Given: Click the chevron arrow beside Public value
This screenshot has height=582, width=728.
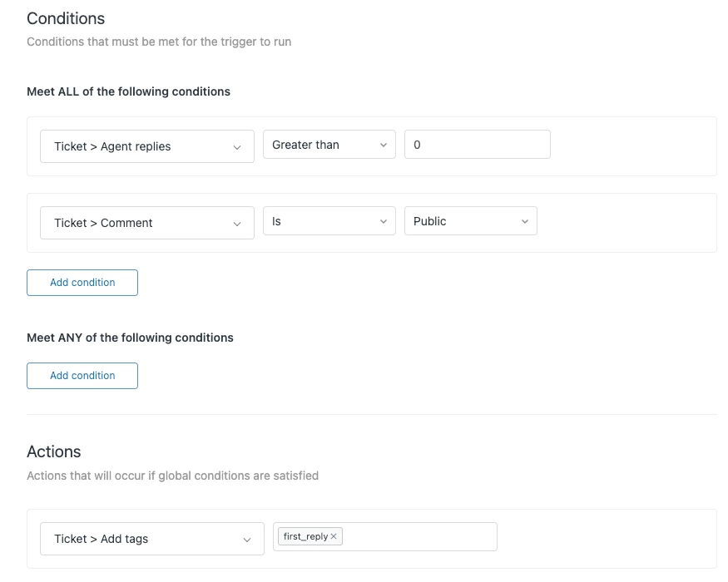Looking at the screenshot, I should 525,222.
